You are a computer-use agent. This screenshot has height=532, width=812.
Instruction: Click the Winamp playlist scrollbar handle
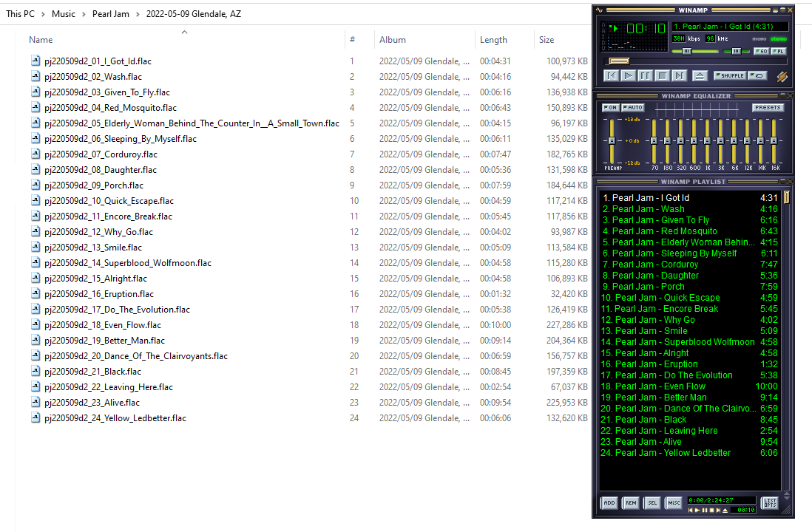pyautogui.click(x=787, y=197)
